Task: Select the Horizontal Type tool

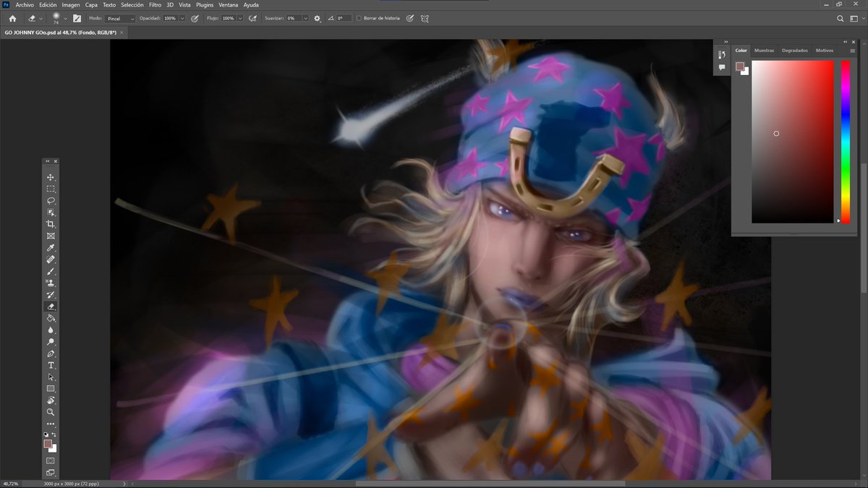Action: [x=51, y=365]
